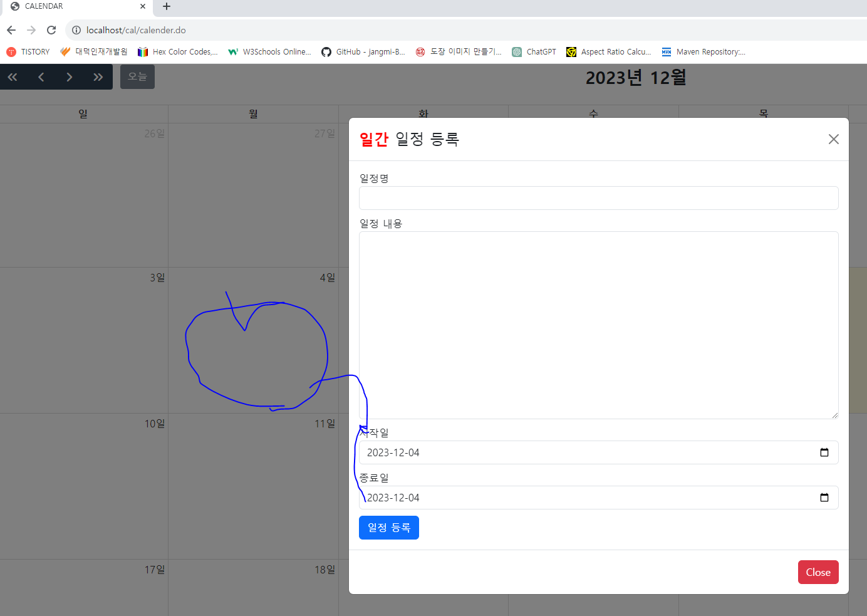Open W3Schools Online bookmark
The width and height of the screenshot is (867, 616).
[269, 52]
